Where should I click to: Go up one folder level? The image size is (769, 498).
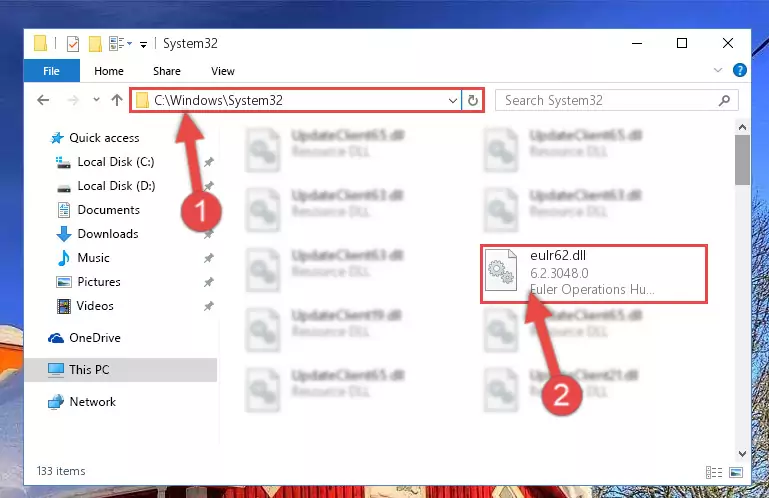pos(117,100)
